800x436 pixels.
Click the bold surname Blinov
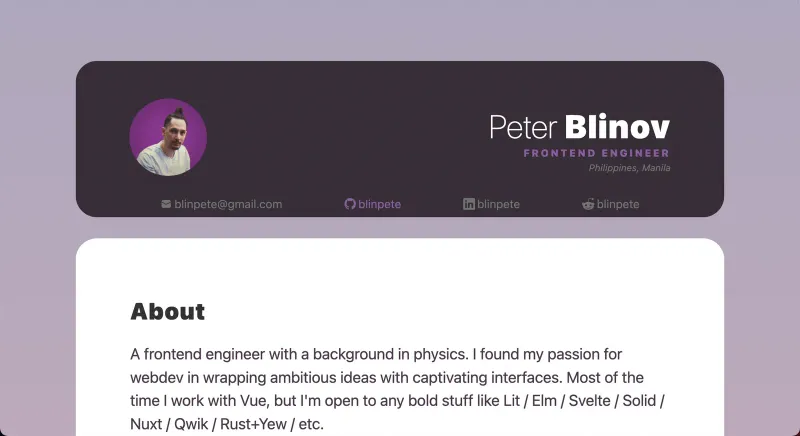coord(617,128)
